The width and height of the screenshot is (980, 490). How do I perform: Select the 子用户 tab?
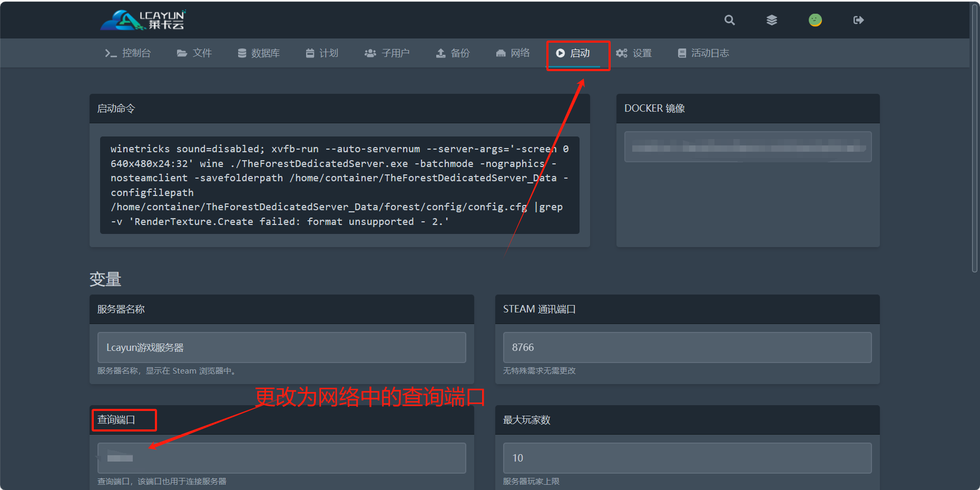point(387,53)
